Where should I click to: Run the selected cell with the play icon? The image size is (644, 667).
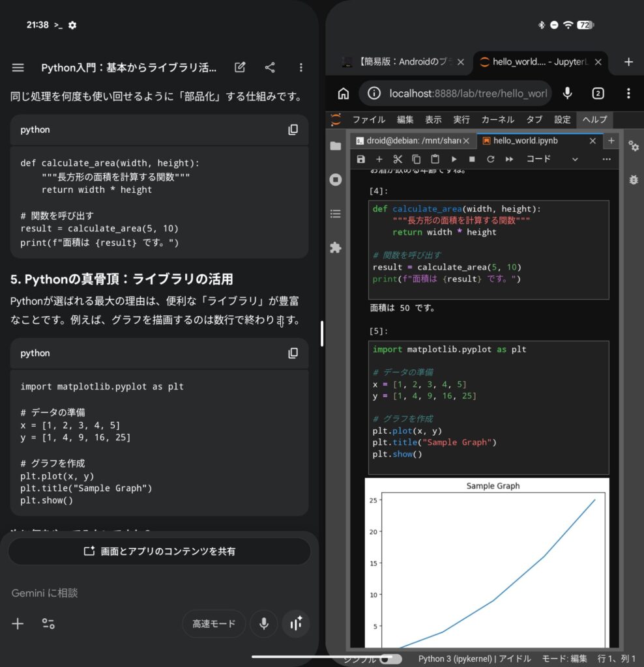(x=454, y=159)
